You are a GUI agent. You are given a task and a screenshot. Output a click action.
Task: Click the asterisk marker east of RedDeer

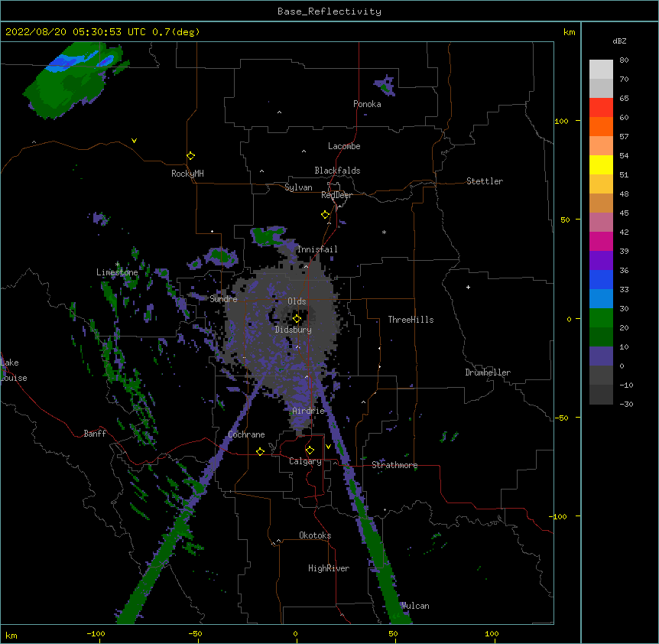click(384, 232)
